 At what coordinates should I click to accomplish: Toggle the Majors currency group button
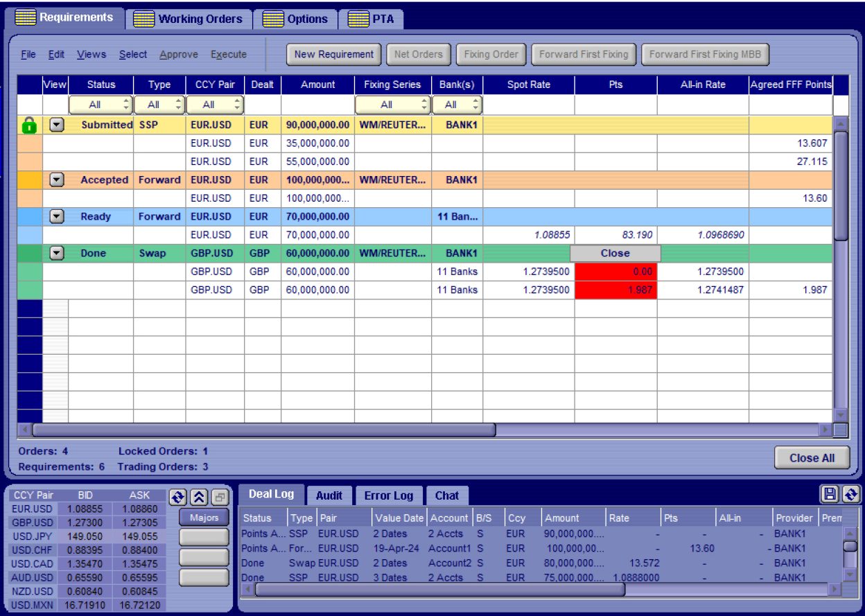(x=204, y=518)
